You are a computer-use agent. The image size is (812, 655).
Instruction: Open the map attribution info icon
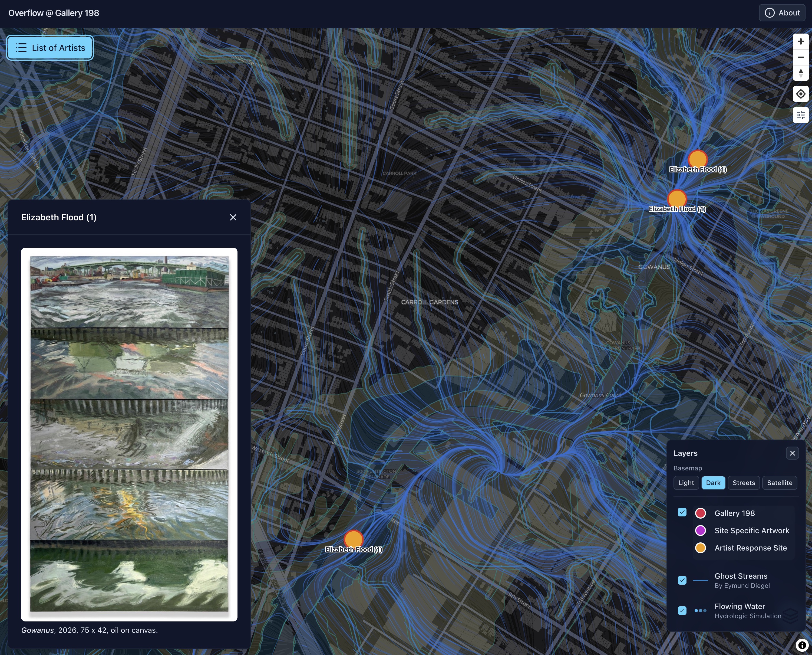pos(802,645)
